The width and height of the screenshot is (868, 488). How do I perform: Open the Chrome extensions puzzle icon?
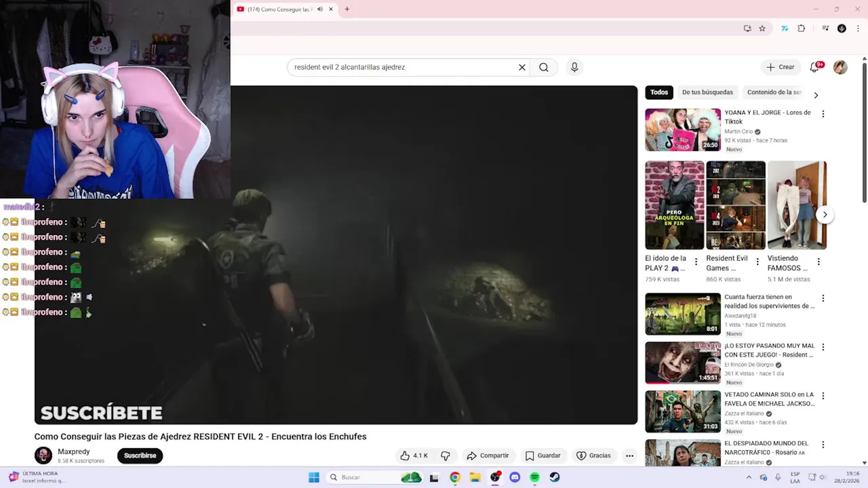click(802, 28)
